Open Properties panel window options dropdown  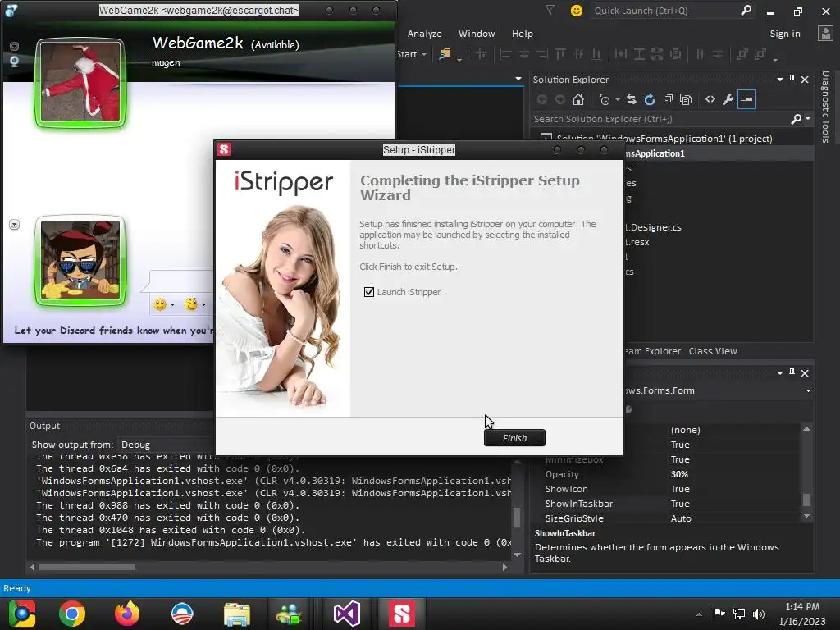780,373
